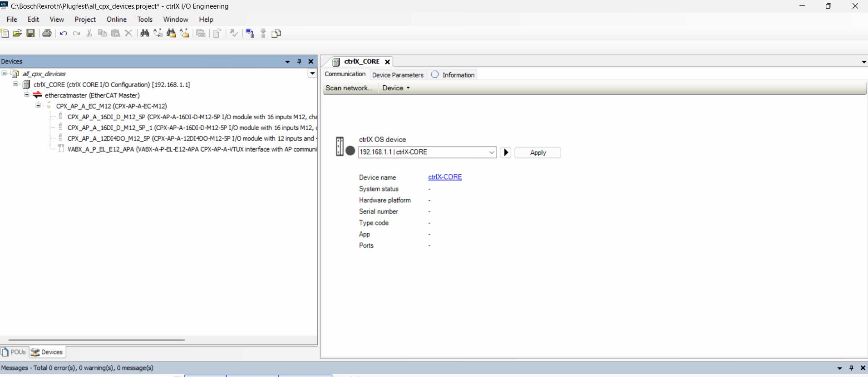This screenshot has height=377, width=868.
Task: Switch to Communication tab
Action: [x=345, y=74]
